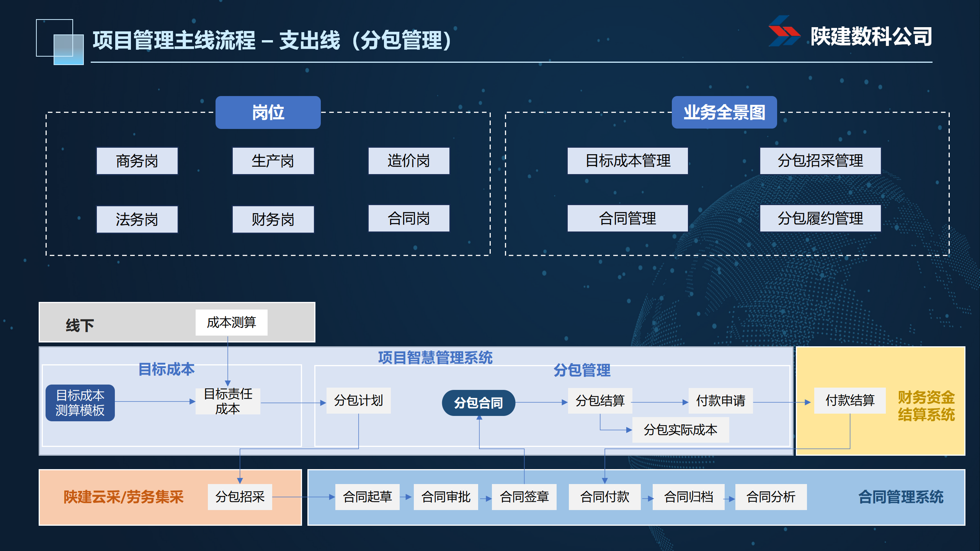980x551 pixels.
Task: Click the 分包招采 box in orange panel
Action: coord(240,497)
